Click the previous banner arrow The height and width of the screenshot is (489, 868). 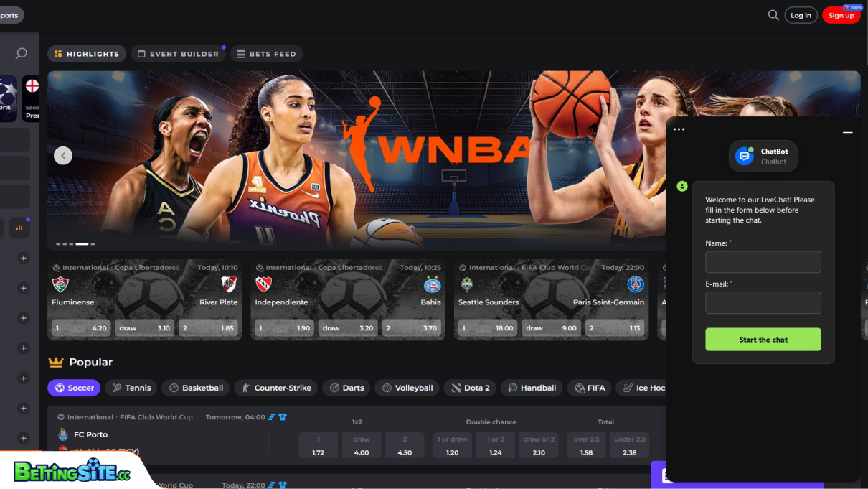coord(63,155)
